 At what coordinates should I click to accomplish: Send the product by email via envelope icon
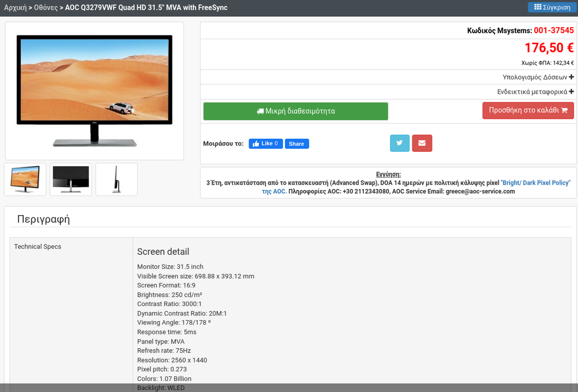(422, 143)
